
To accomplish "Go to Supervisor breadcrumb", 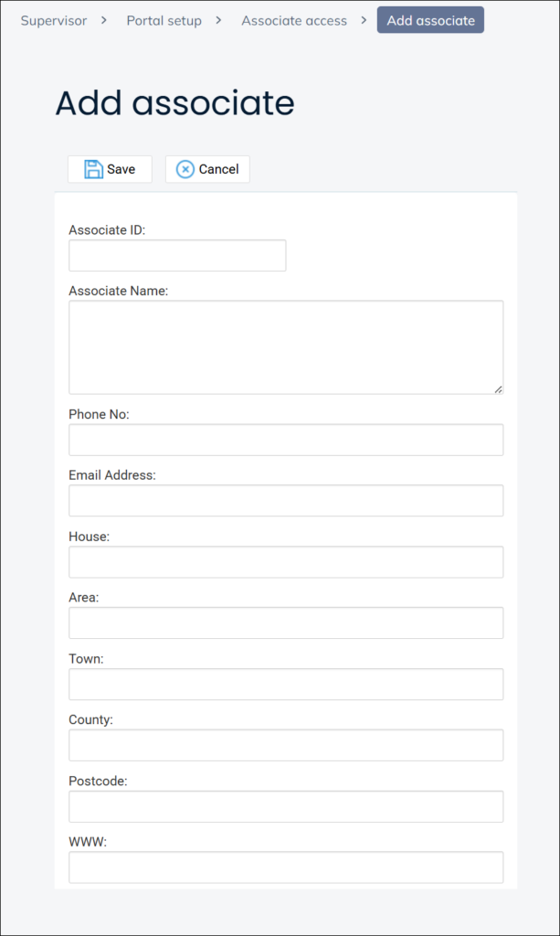I will [54, 20].
